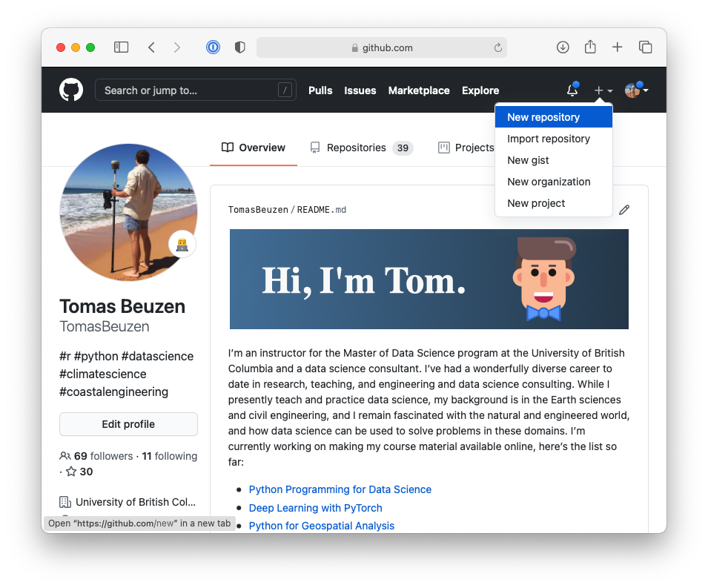Screen dimensions: 708x588
Task: Click the profile photo
Action: [128, 213]
